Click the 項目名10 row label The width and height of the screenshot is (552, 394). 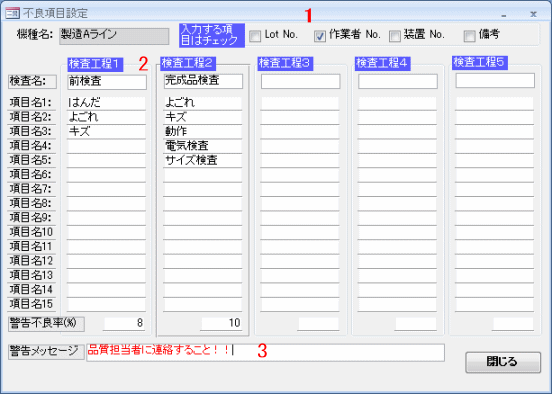pyautogui.click(x=31, y=232)
